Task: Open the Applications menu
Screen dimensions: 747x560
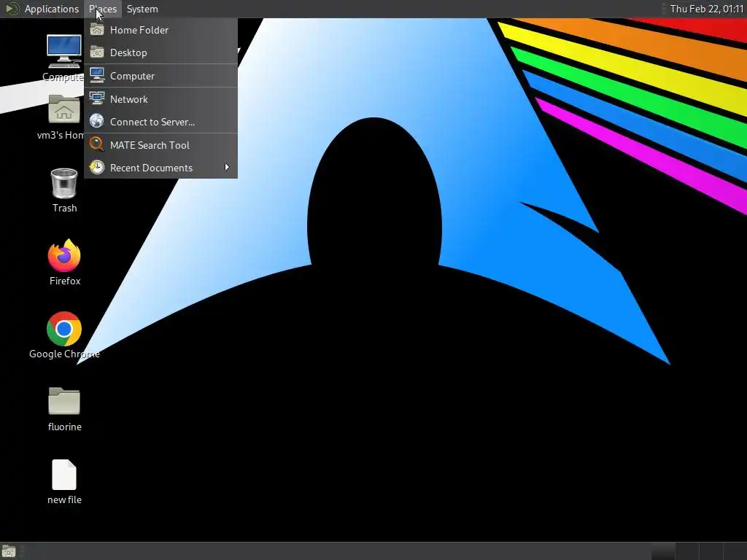Action: [52, 9]
